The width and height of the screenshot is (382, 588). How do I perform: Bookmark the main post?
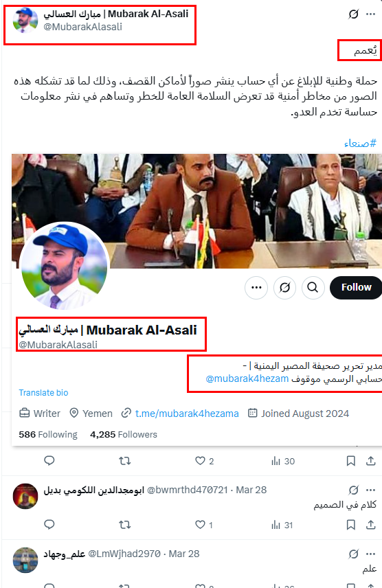click(351, 461)
